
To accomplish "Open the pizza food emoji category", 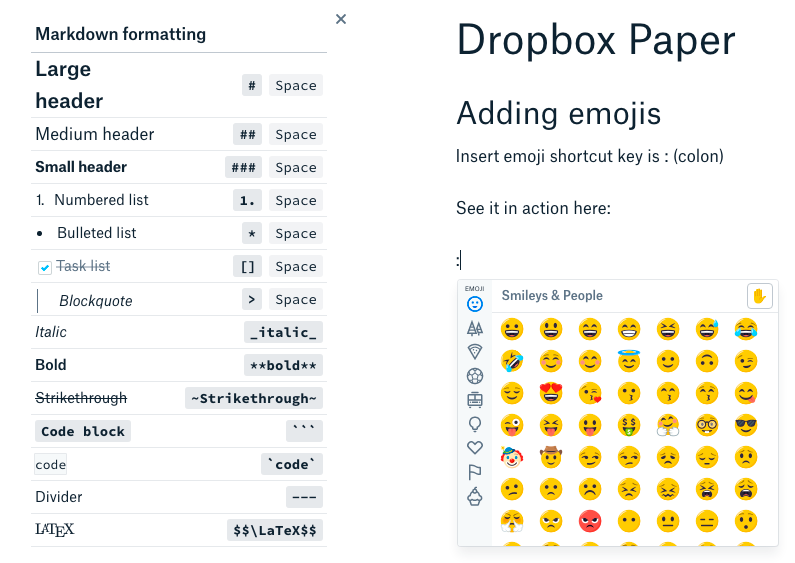I will [475, 351].
